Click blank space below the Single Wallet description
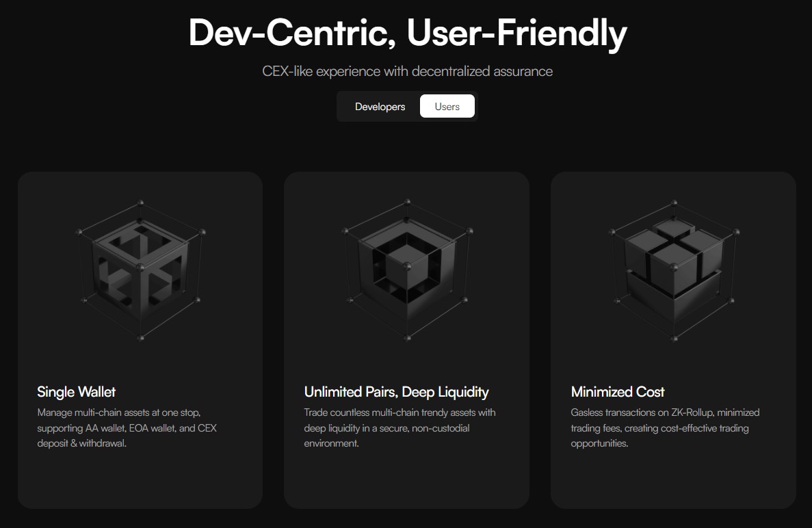This screenshot has width=812, height=528. [x=140, y=479]
